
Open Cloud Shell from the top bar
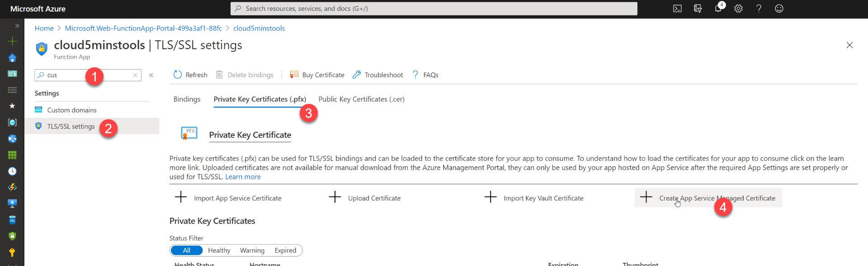pyautogui.click(x=677, y=9)
